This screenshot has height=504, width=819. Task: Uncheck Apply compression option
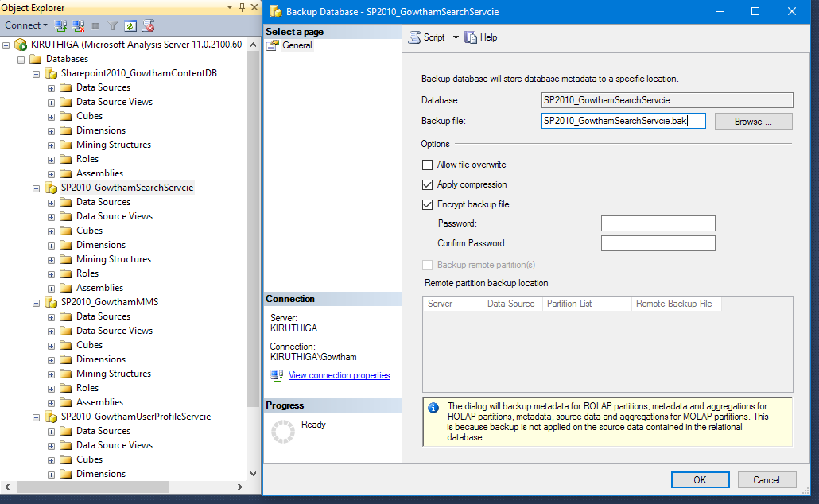(x=427, y=185)
